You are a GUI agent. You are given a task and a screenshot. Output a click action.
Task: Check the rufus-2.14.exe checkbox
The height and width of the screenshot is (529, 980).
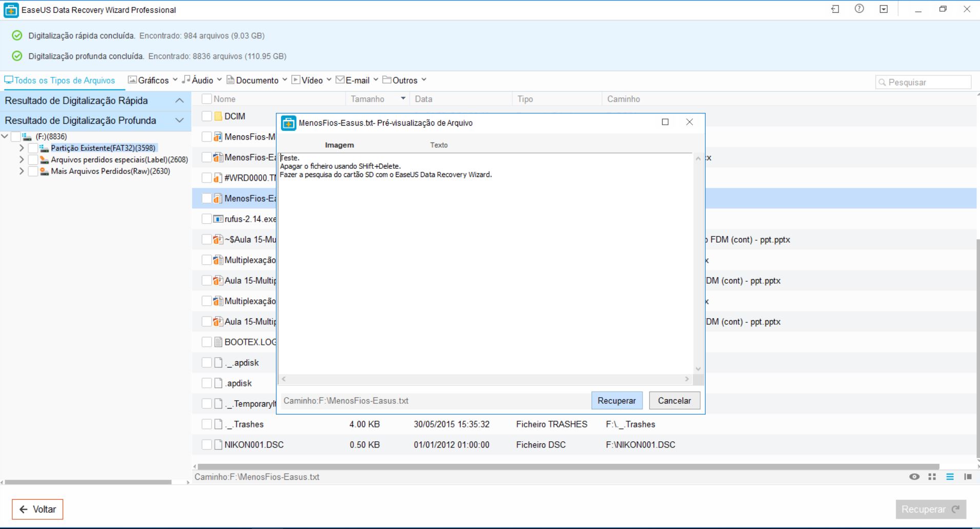pos(207,219)
